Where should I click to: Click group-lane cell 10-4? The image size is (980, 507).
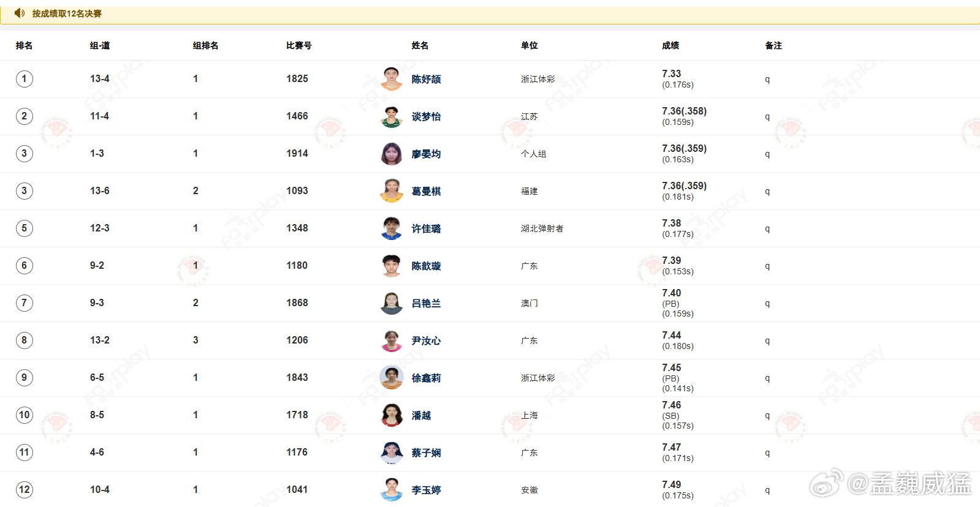[100, 489]
